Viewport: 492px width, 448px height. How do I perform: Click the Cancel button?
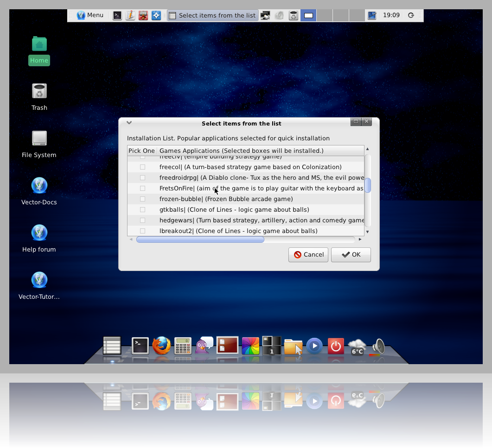308,255
